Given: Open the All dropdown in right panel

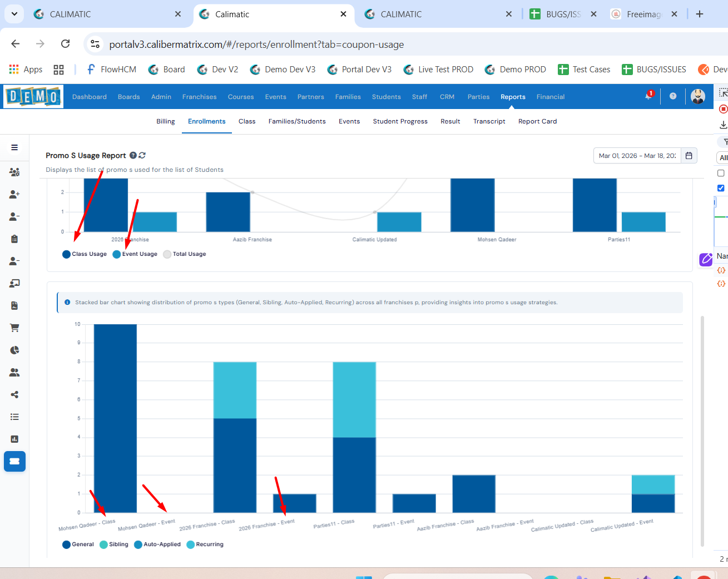Looking at the screenshot, I should 722,158.
